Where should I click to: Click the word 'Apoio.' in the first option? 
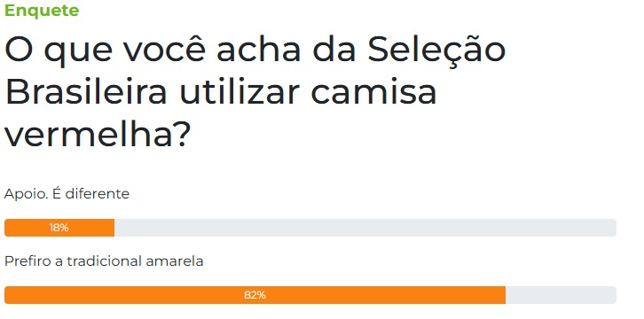coord(24,194)
